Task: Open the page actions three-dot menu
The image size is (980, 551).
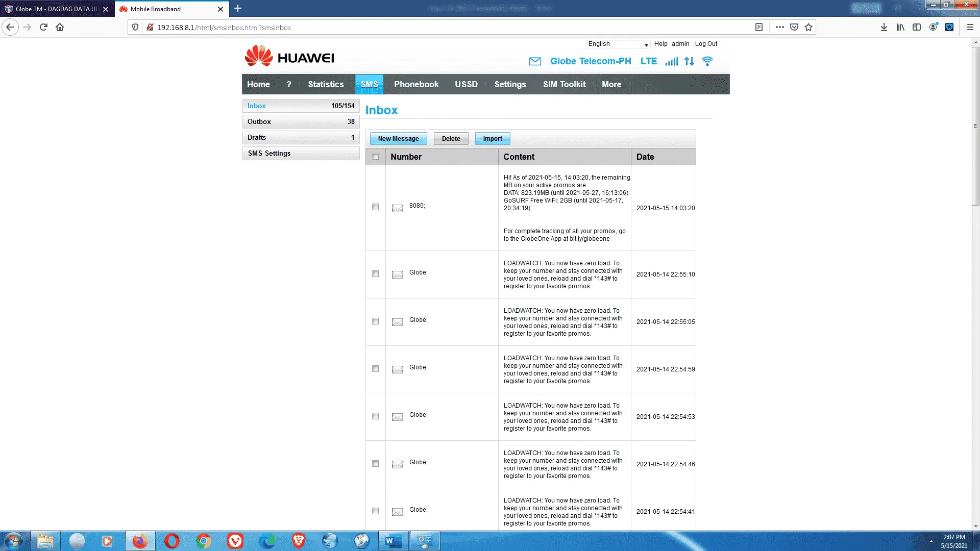Action: coord(779,27)
